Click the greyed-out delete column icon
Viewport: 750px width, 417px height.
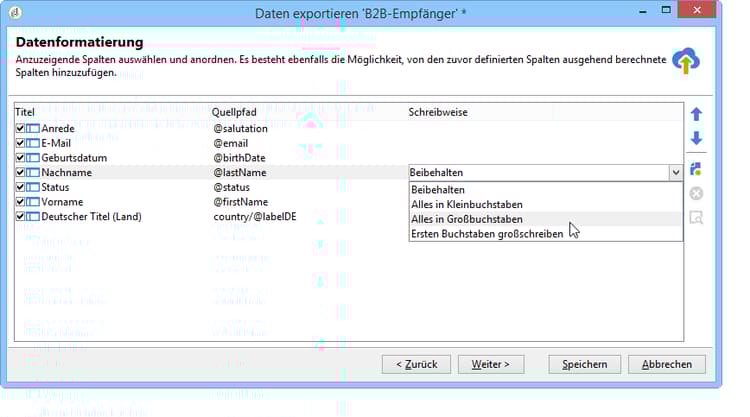click(x=696, y=194)
